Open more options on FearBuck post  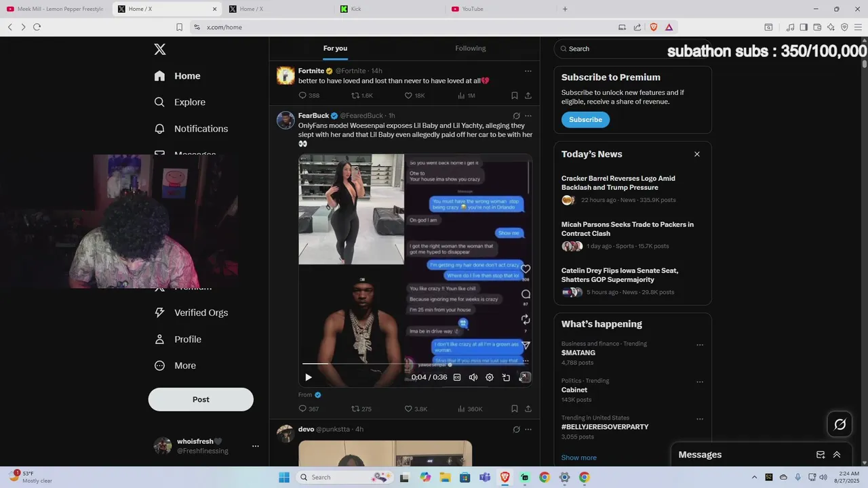click(x=528, y=116)
